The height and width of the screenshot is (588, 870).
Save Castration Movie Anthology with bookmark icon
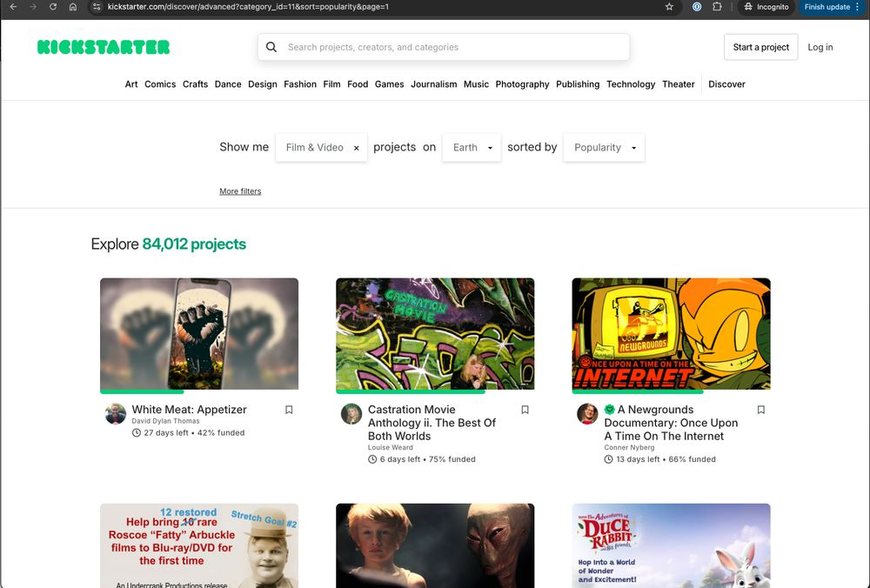click(x=525, y=410)
